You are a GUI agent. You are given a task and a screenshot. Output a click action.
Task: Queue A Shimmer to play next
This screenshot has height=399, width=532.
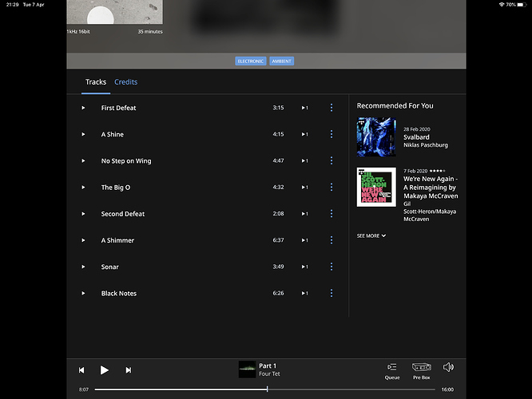[304, 240]
